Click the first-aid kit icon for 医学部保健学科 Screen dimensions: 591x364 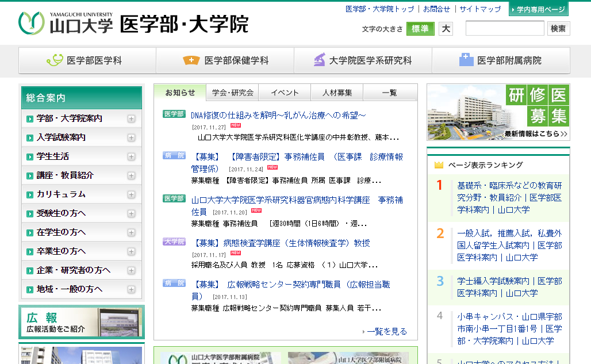[191, 60]
